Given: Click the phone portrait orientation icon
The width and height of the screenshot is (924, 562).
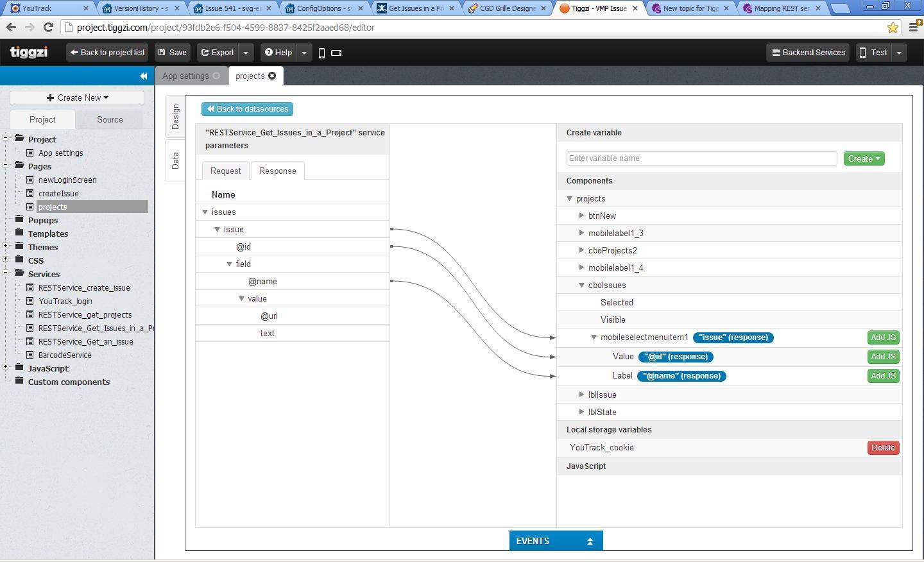Looking at the screenshot, I should point(322,53).
